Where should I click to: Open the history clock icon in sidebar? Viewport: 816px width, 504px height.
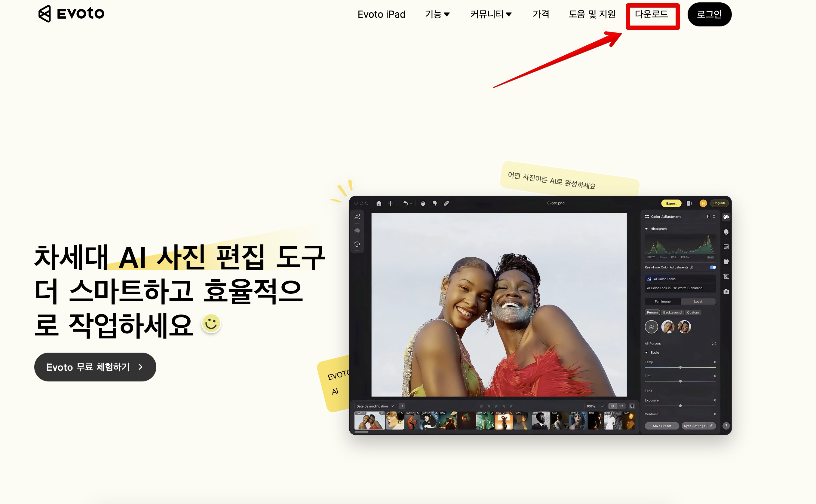(x=357, y=244)
